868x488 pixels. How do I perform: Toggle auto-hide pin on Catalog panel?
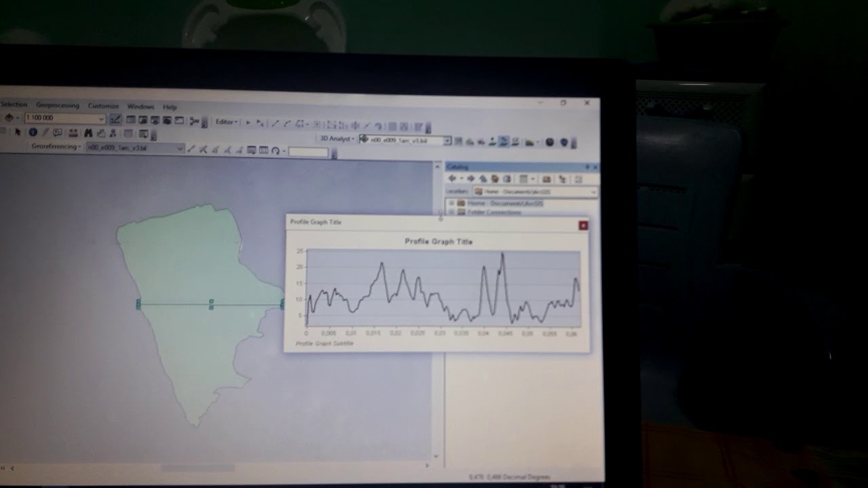point(587,167)
